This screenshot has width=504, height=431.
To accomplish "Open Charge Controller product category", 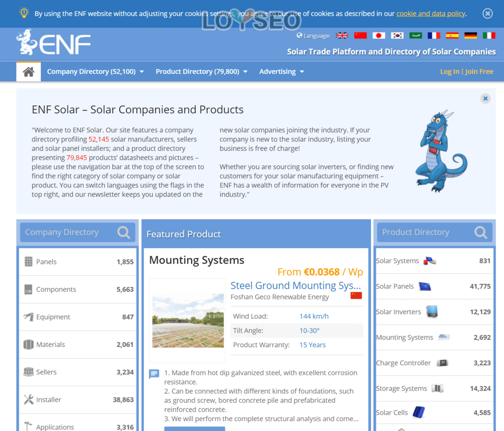I will (435, 363).
